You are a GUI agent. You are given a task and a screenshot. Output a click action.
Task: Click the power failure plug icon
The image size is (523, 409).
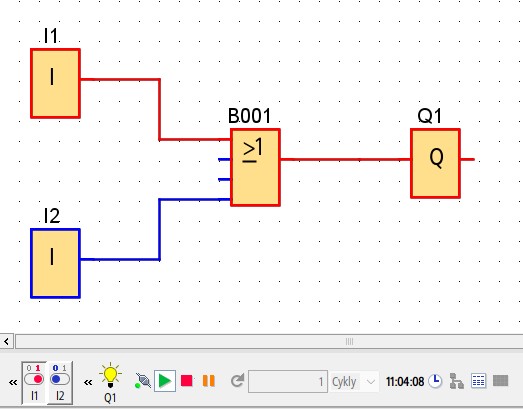143,381
